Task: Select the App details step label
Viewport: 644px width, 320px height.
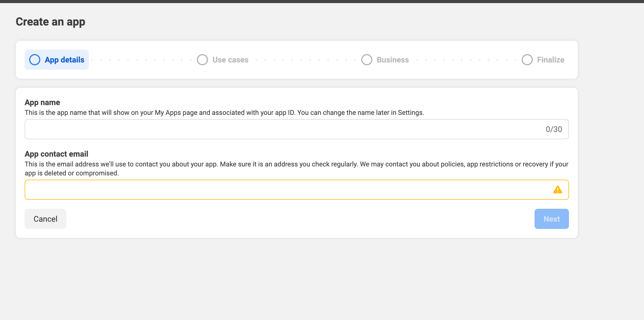Action: [x=64, y=60]
